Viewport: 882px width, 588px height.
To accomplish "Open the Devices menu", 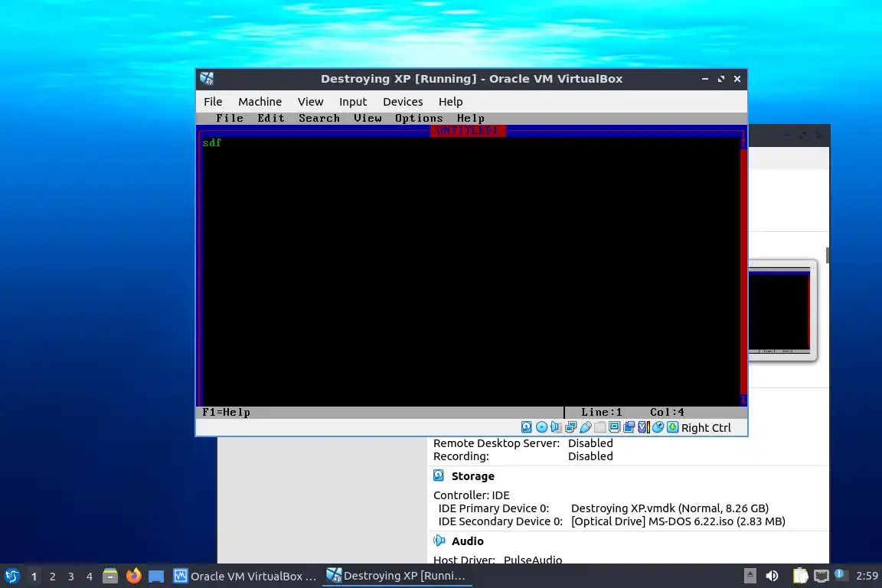I will tap(403, 102).
